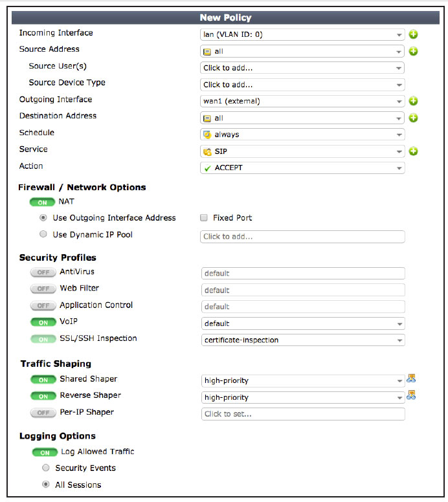The height and width of the screenshot is (502, 448).
Task: Open VoIP profile dropdown
Action: [303, 323]
